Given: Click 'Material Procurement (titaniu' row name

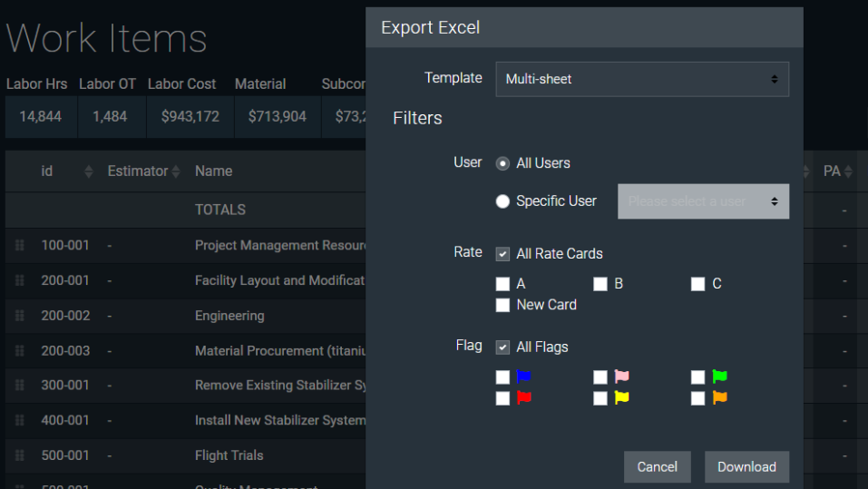Looking at the screenshot, I should pyautogui.click(x=280, y=350).
